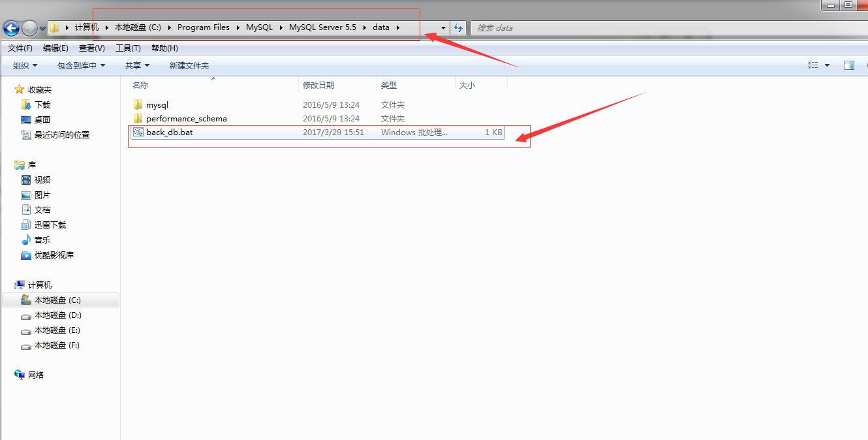The image size is (868, 440).
Task: Click the refresh button beside address bar
Action: click(x=458, y=28)
